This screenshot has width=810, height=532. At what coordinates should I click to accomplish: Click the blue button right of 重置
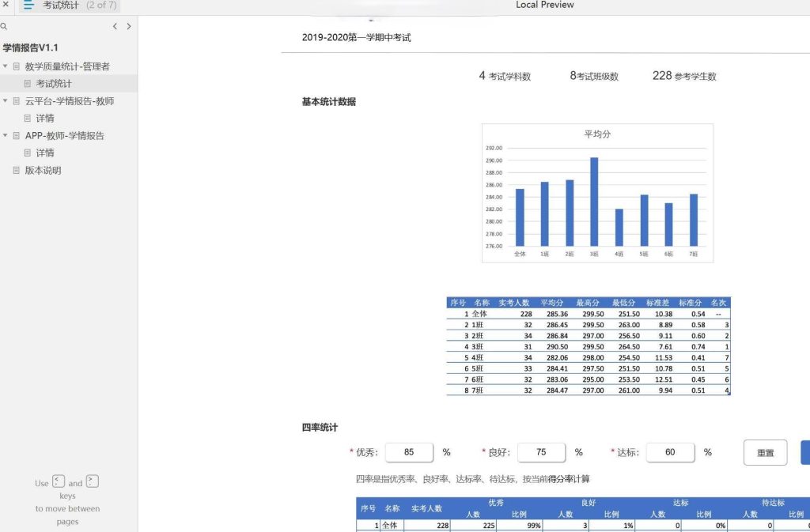[807, 452]
